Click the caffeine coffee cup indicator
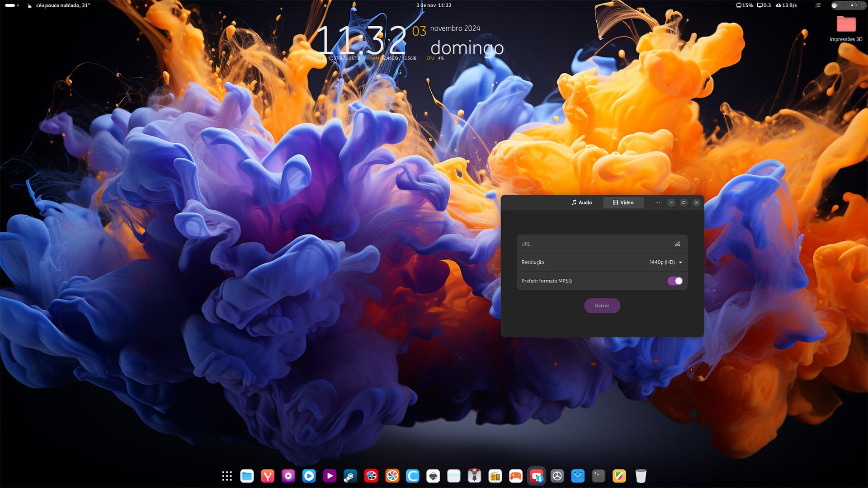Screen dimensions: 868x488 coord(835,5)
